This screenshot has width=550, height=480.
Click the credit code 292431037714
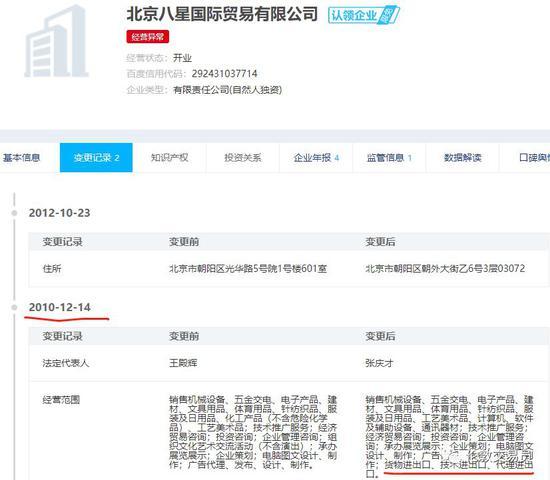pyautogui.click(x=224, y=73)
